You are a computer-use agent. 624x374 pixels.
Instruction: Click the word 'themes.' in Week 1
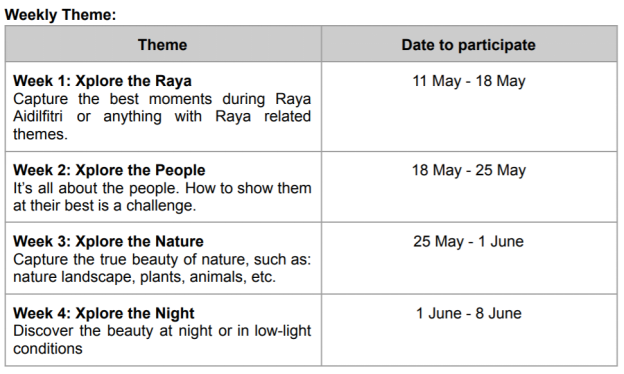(x=41, y=134)
